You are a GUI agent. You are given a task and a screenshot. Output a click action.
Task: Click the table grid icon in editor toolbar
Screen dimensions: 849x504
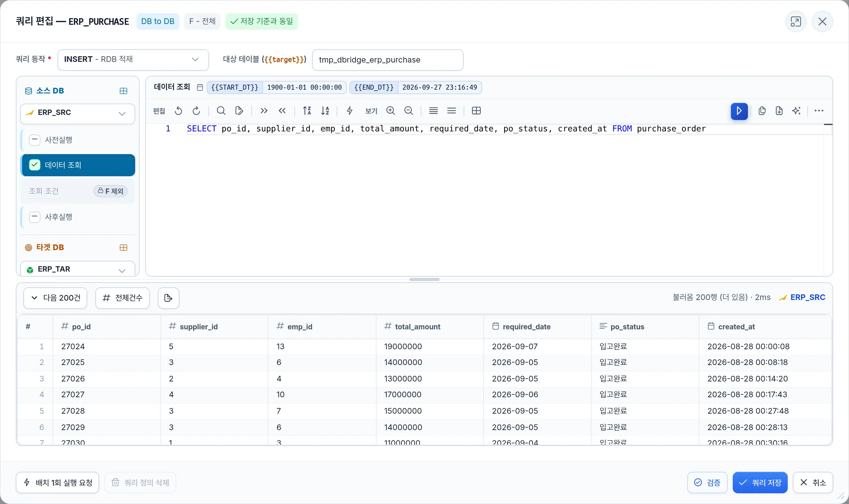(476, 111)
